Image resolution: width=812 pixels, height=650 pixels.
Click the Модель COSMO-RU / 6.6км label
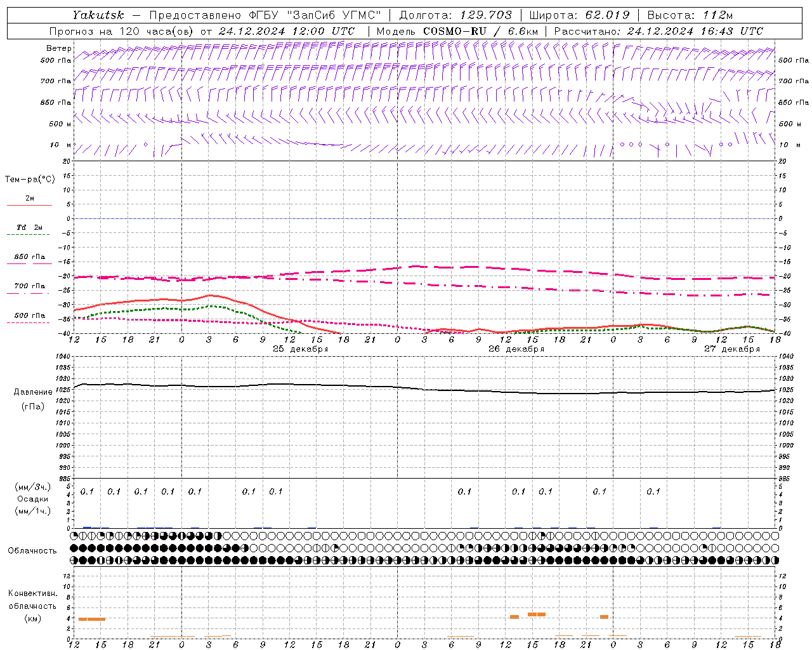[457, 31]
